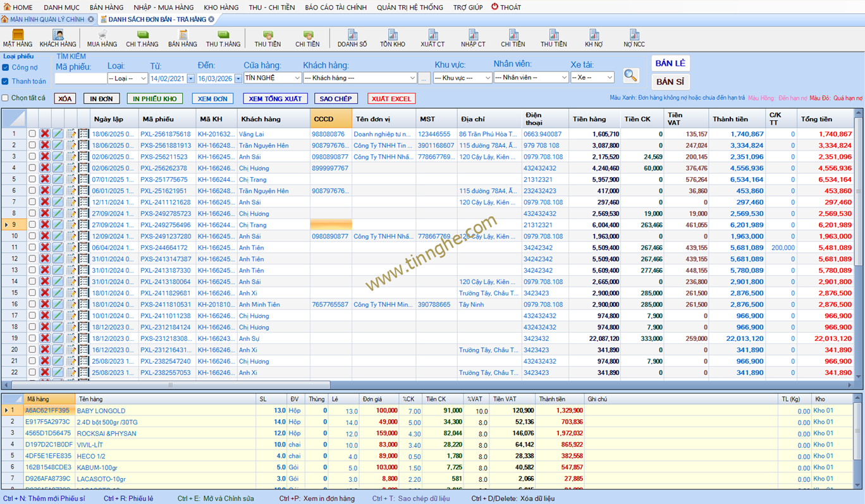Click green edit pencil icon in row 3

[x=58, y=157]
